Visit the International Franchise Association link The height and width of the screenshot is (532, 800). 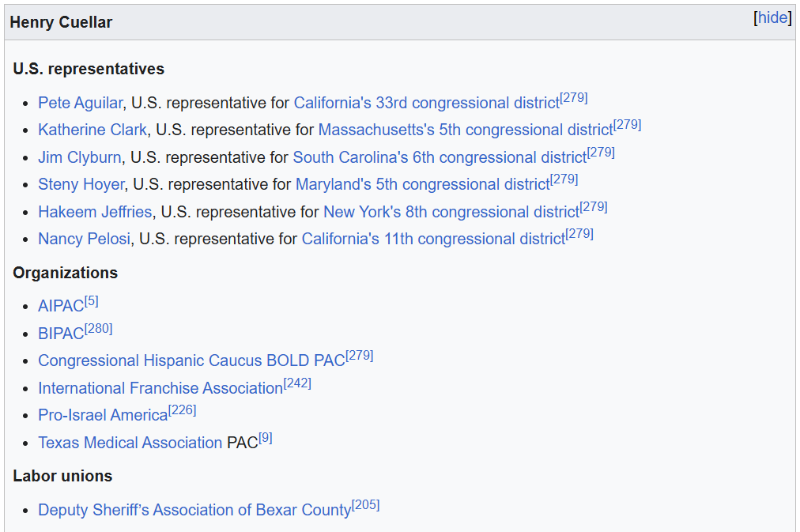pos(160,388)
